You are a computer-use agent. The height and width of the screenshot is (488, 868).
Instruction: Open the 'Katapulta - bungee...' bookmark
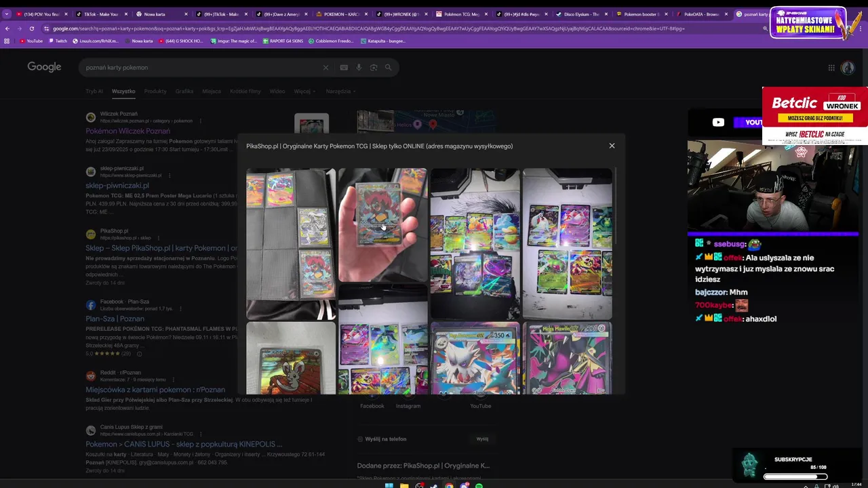[382, 41]
